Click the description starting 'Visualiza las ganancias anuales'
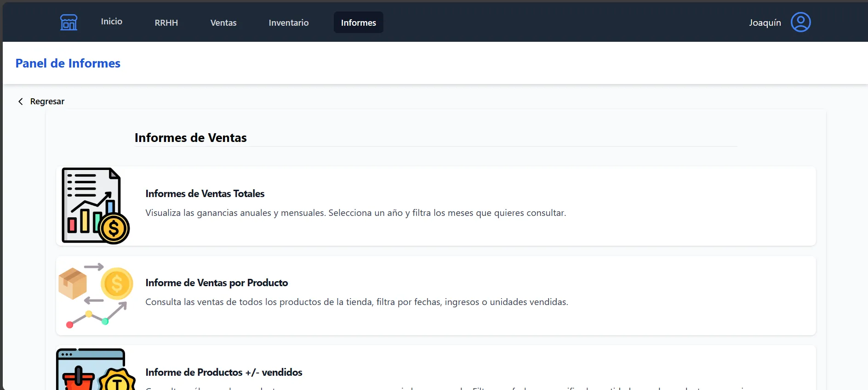868x390 pixels. pos(356,213)
